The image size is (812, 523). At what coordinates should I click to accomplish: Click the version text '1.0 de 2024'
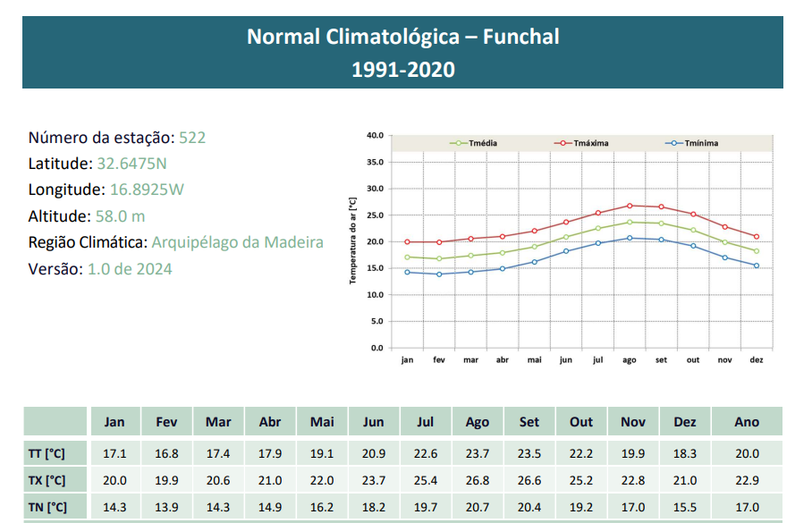pyautogui.click(x=130, y=268)
